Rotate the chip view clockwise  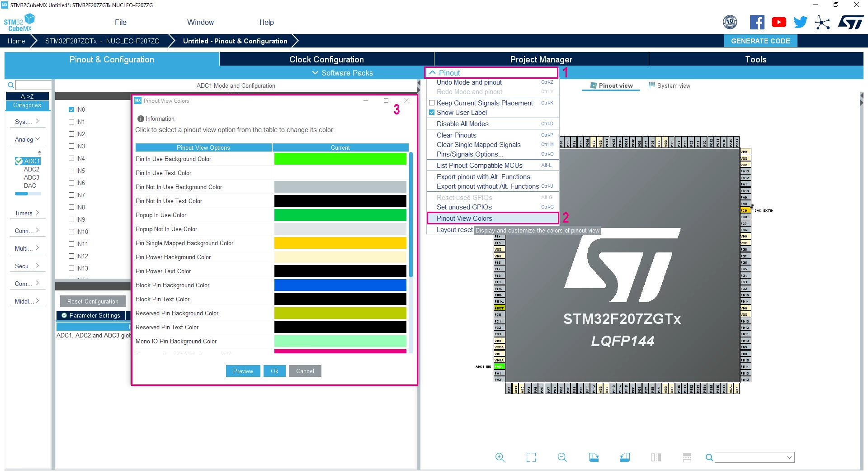(x=594, y=457)
